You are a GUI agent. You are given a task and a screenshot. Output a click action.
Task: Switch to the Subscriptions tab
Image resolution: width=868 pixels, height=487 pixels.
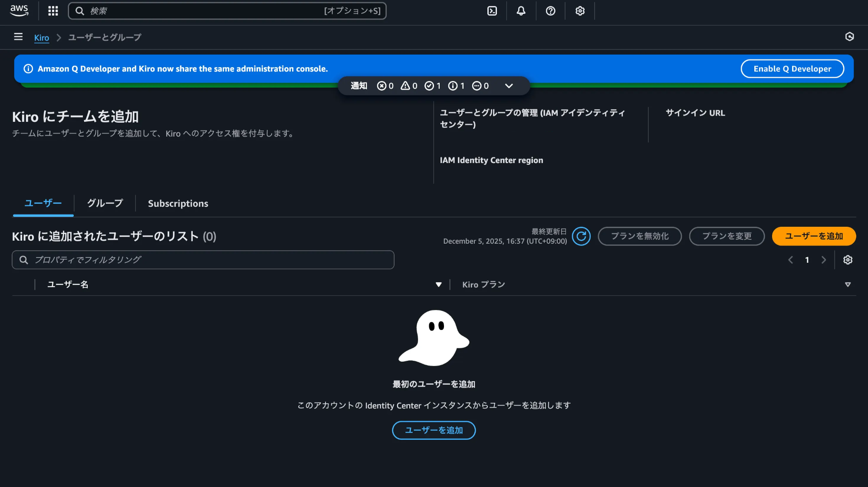(x=178, y=203)
